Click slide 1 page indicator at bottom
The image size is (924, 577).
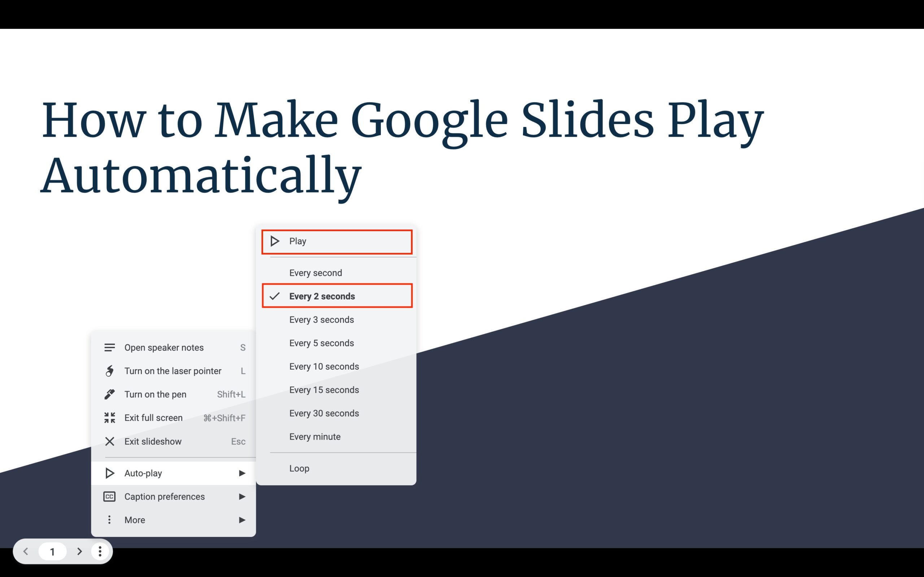[52, 551]
